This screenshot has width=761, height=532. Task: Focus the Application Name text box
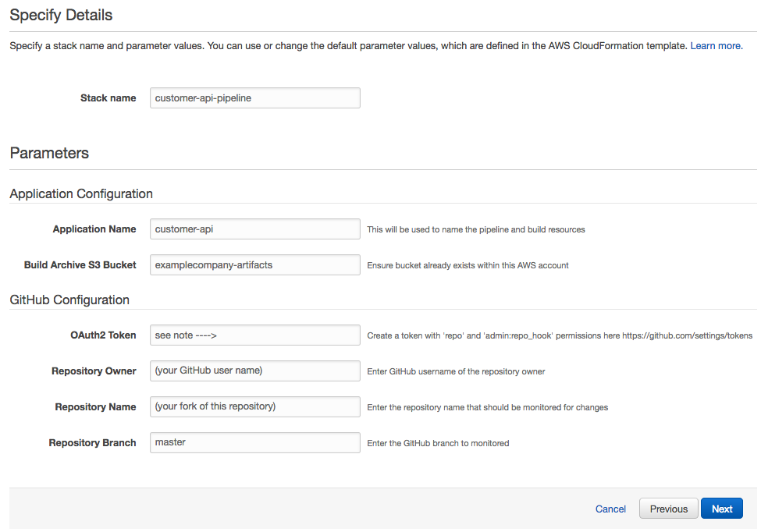254,229
